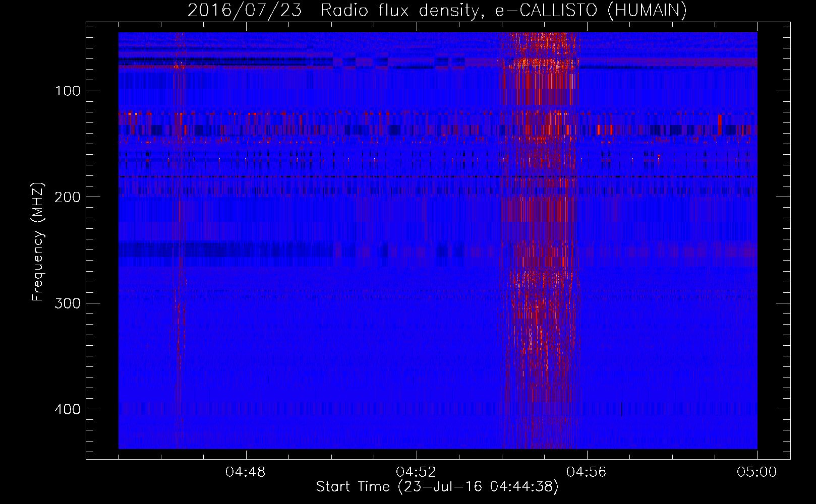
Task: Click the "Frequency (MHZ)" axis label
Action: pos(38,242)
